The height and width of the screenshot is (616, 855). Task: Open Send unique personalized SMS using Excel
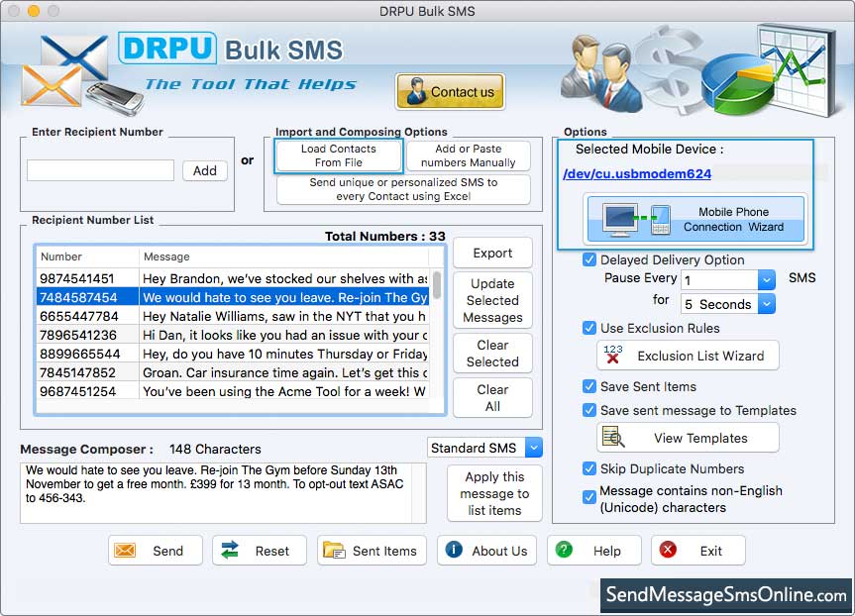403,189
